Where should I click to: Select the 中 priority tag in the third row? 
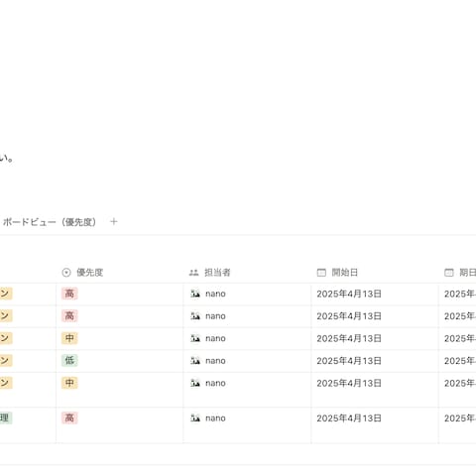[x=69, y=338]
